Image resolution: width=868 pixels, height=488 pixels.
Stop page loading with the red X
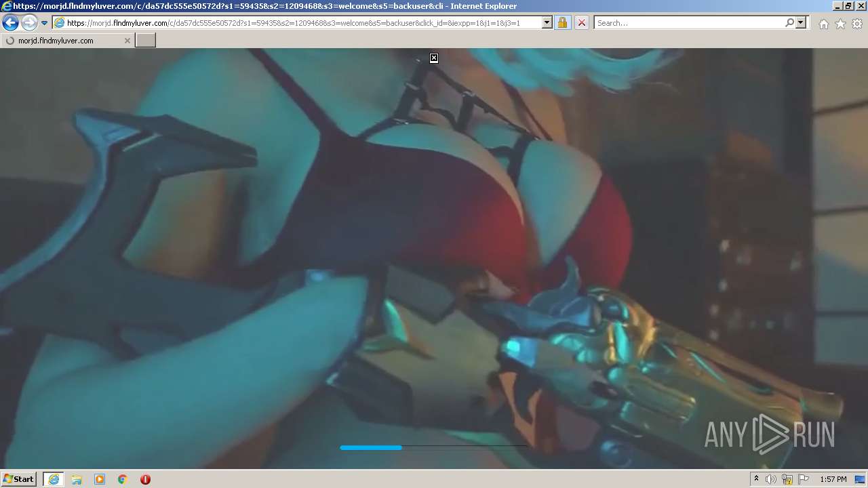click(x=581, y=23)
